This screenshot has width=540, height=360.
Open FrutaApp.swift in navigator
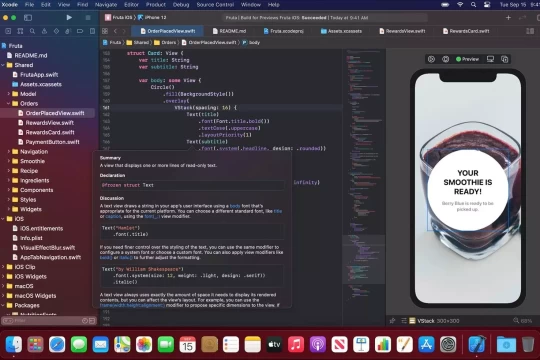[39, 74]
